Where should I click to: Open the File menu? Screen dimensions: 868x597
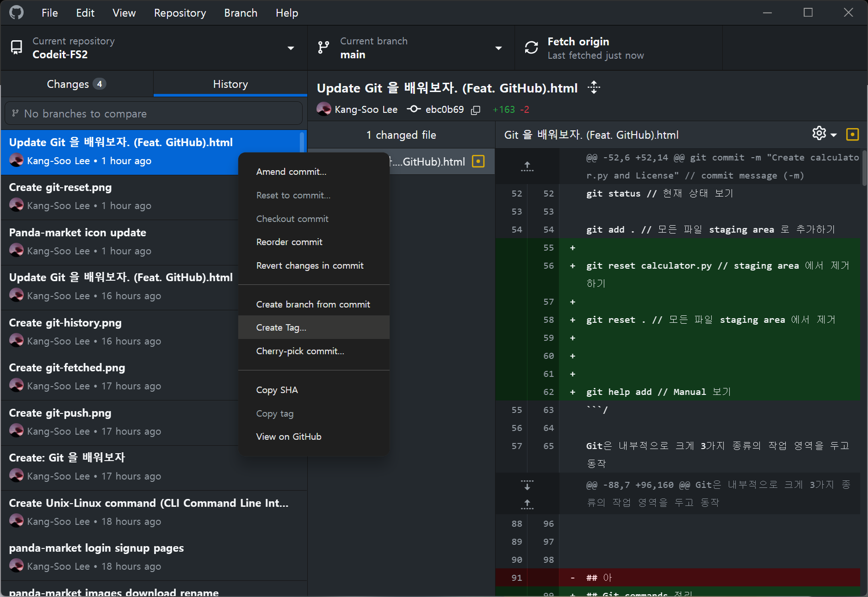50,13
